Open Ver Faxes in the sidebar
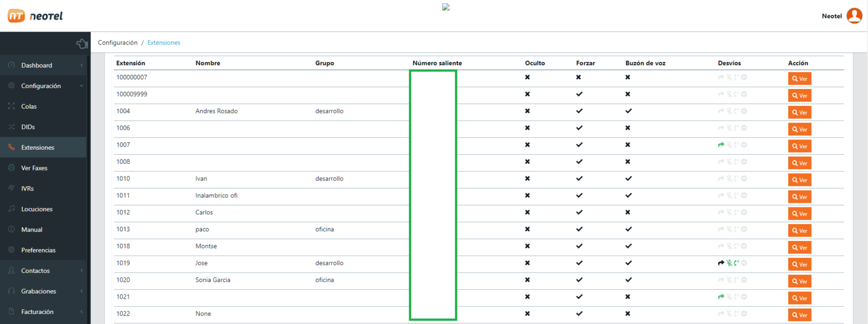This screenshot has width=868, height=324. (43, 168)
